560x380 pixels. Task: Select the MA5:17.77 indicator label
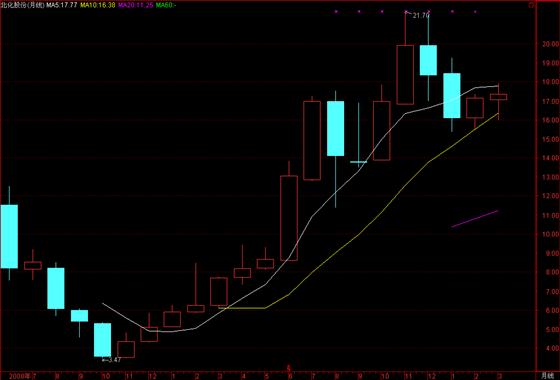point(61,5)
